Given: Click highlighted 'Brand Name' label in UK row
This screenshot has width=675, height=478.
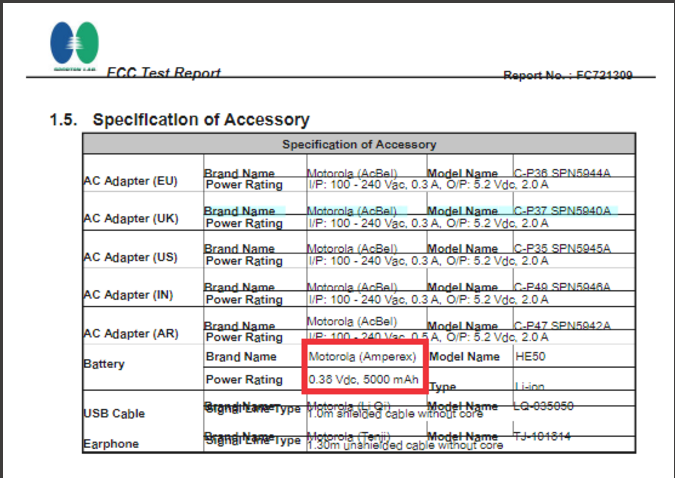Looking at the screenshot, I should click(239, 211).
